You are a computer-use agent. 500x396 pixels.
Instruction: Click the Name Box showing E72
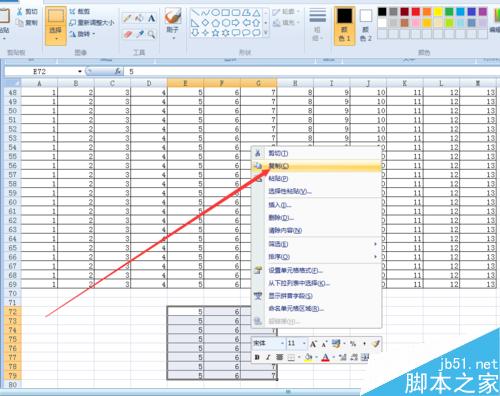pos(40,71)
